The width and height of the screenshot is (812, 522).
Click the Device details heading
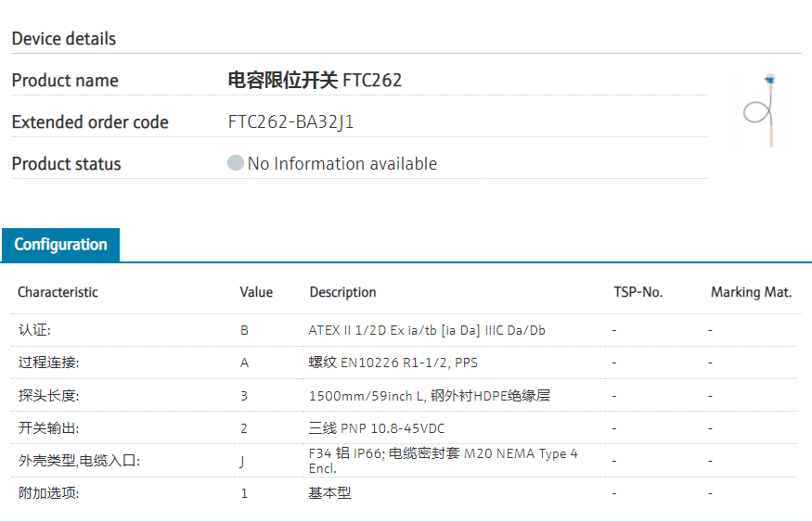[x=64, y=39]
